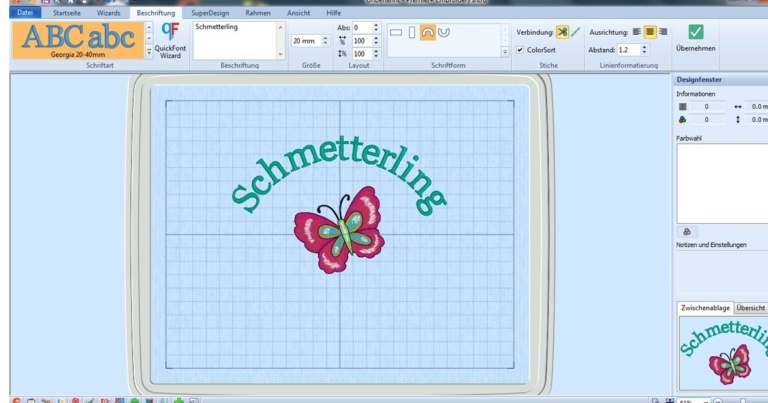Switch to the Startseite tab

point(67,13)
